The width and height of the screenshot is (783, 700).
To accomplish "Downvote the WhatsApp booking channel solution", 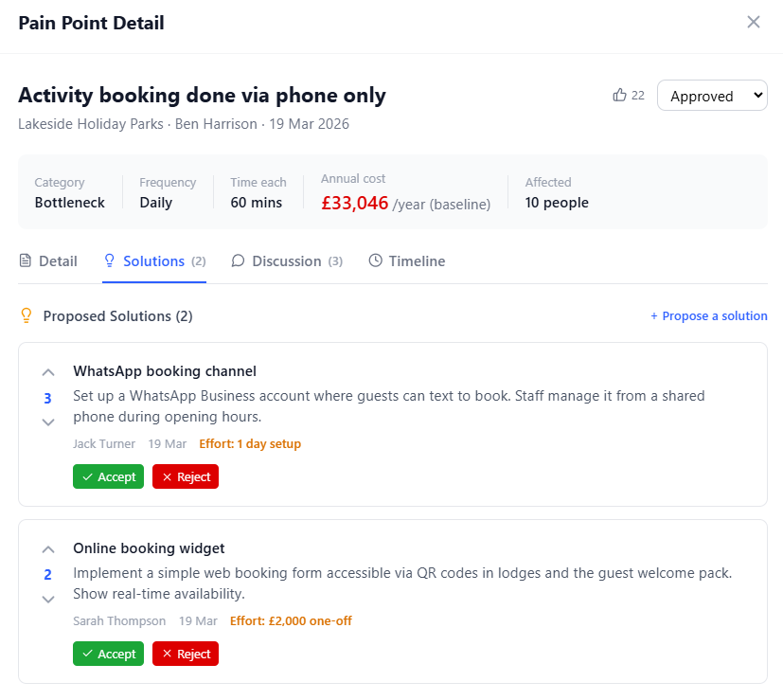I will click(x=48, y=422).
